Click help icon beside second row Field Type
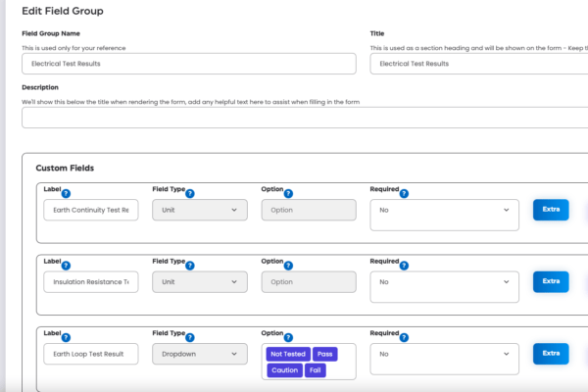Image resolution: width=588 pixels, height=392 pixels. pos(190,266)
